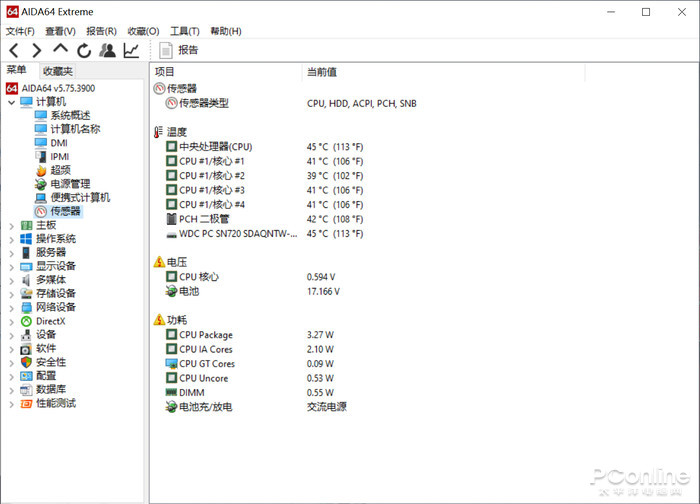Image resolution: width=700 pixels, height=504 pixels.
Task: Select the CPU 核心 voltage row
Action: coord(250,277)
